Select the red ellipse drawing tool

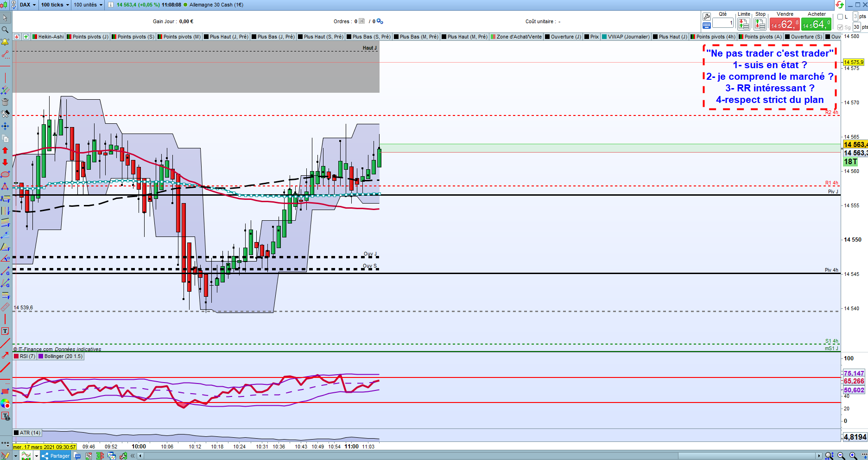pos(5,174)
